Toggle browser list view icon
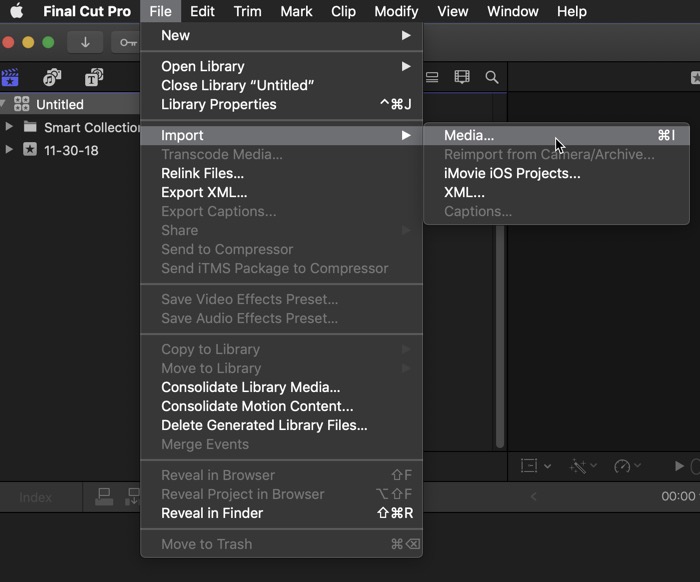 coord(432,78)
